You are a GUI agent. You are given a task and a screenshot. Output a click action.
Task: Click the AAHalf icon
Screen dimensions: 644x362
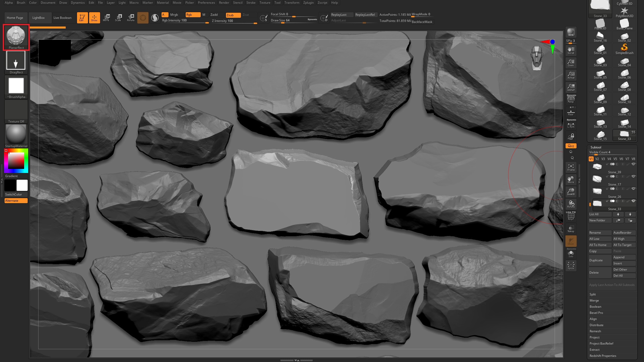coord(571,87)
